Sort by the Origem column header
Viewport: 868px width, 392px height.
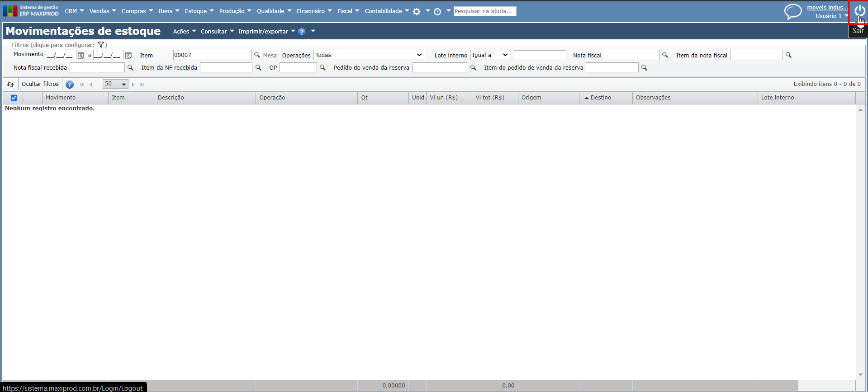(x=549, y=98)
